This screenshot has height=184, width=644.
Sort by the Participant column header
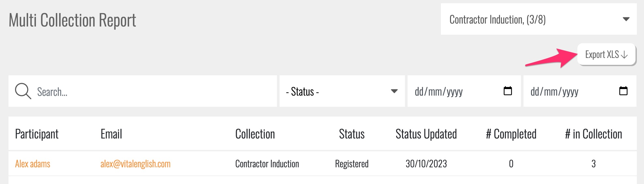pos(37,134)
